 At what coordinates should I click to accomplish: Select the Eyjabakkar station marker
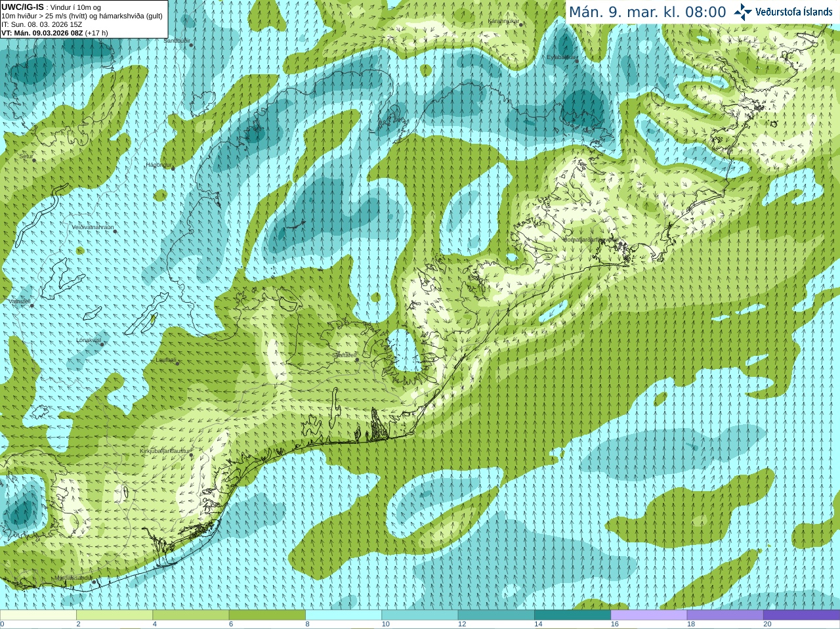click(576, 60)
